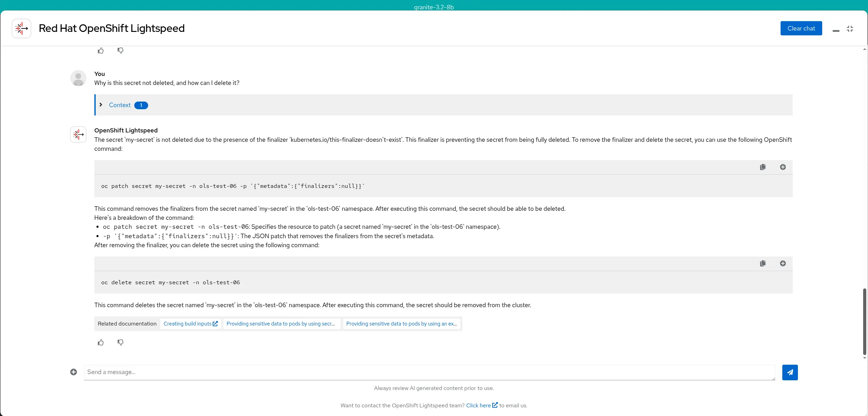This screenshot has width=868, height=416.
Task: Collapse the chat from fullscreen
Action: (850, 29)
